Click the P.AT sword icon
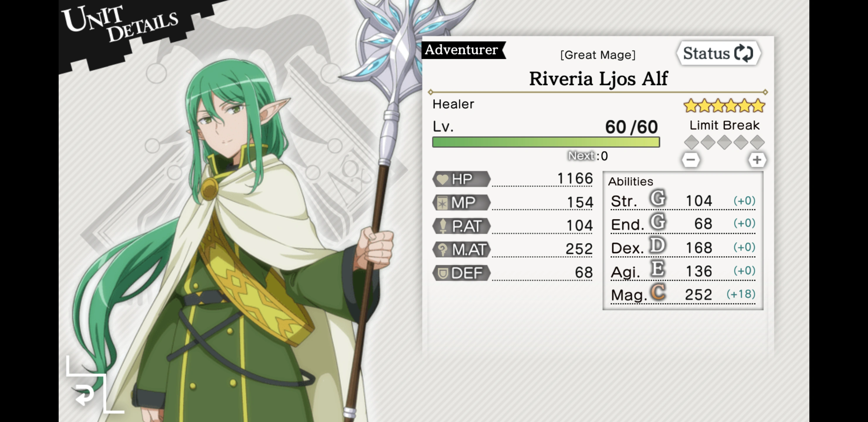Viewport: 868px width, 422px height. coord(443,226)
